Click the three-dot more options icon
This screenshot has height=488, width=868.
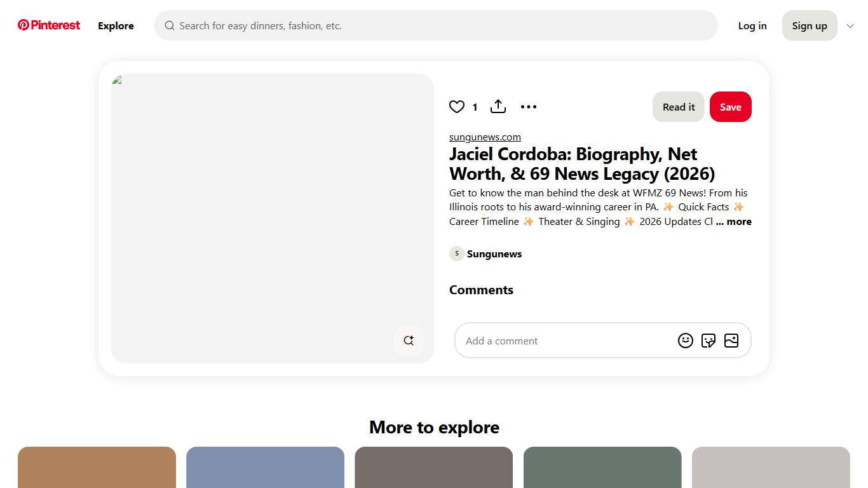[x=529, y=107]
